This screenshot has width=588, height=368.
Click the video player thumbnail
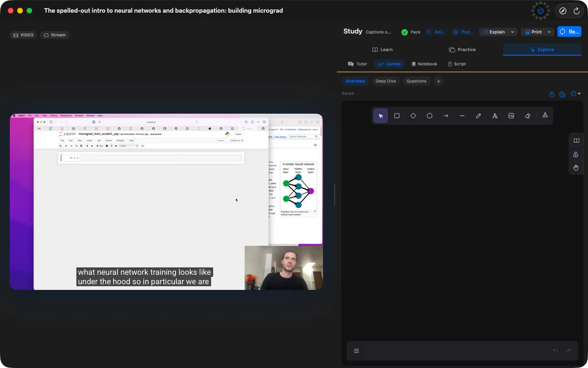[x=167, y=202]
